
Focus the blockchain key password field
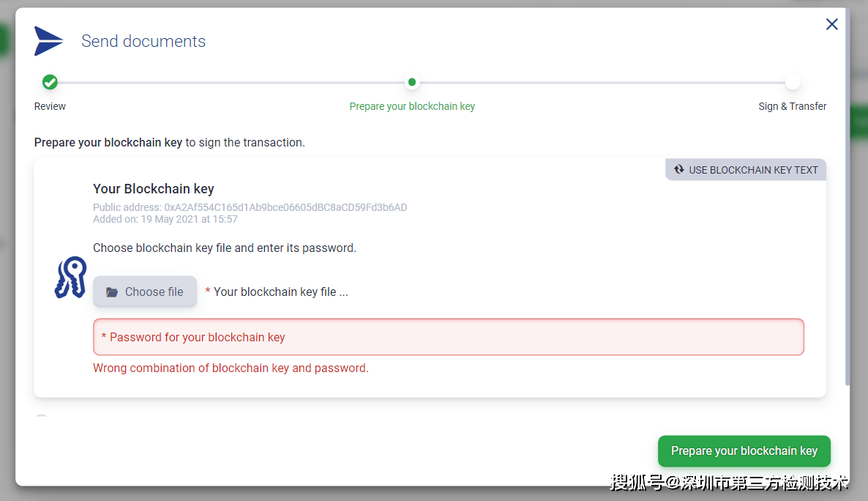pos(448,337)
